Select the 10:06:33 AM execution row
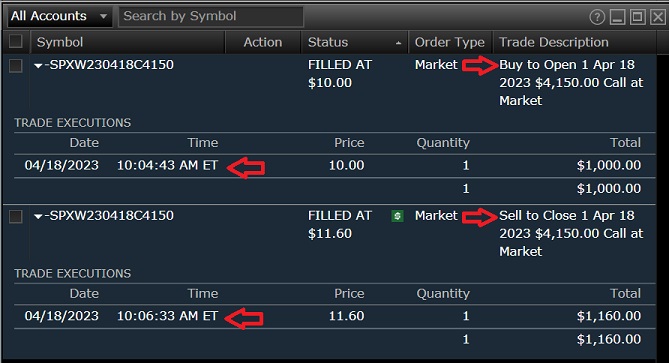 (x=334, y=316)
